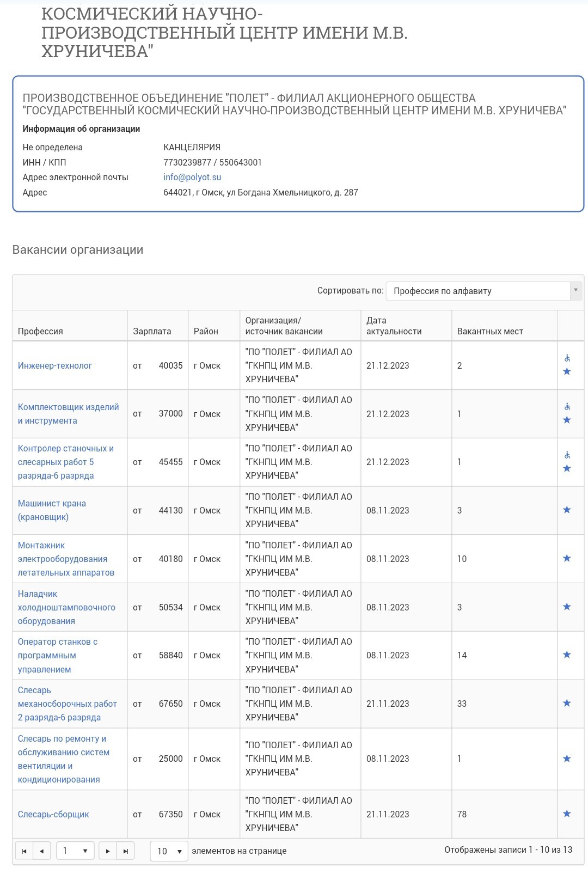
Task: Go to the first page of results
Action: click(x=24, y=851)
